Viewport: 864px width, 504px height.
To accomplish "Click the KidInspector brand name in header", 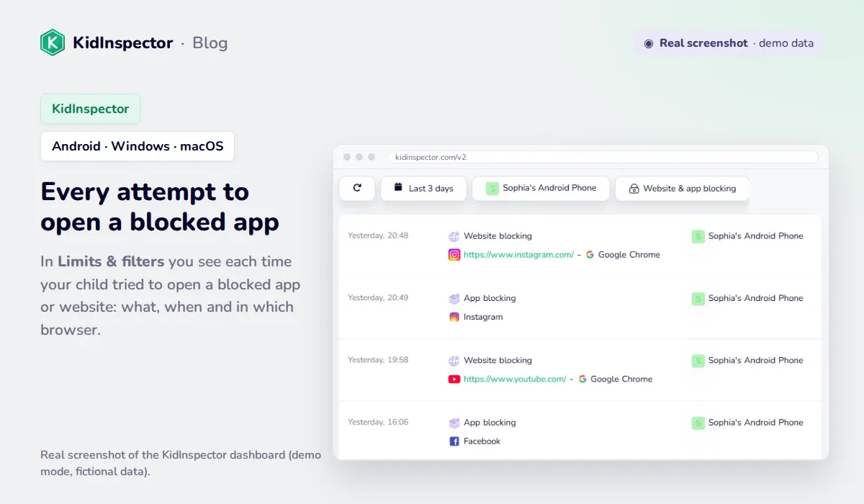I will pos(123,42).
